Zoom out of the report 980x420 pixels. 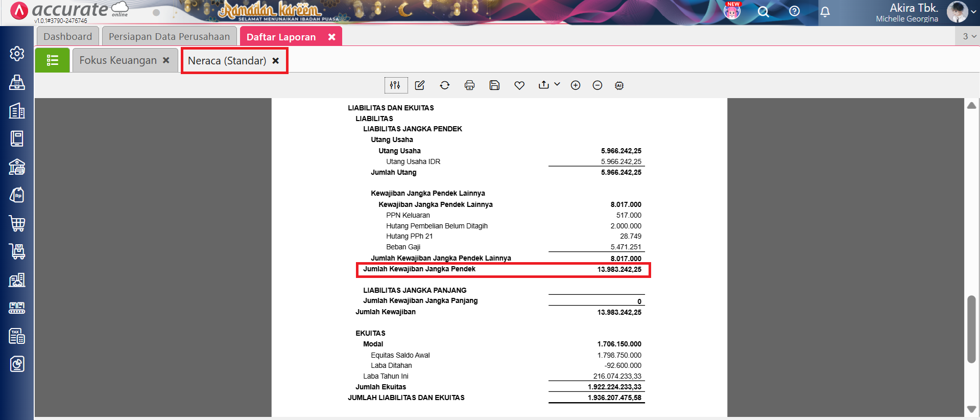tap(597, 85)
